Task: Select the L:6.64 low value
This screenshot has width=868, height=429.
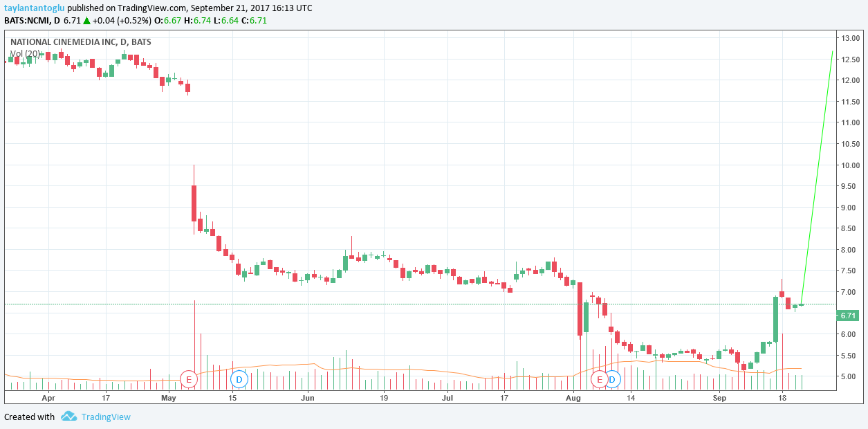Action: [x=225, y=21]
